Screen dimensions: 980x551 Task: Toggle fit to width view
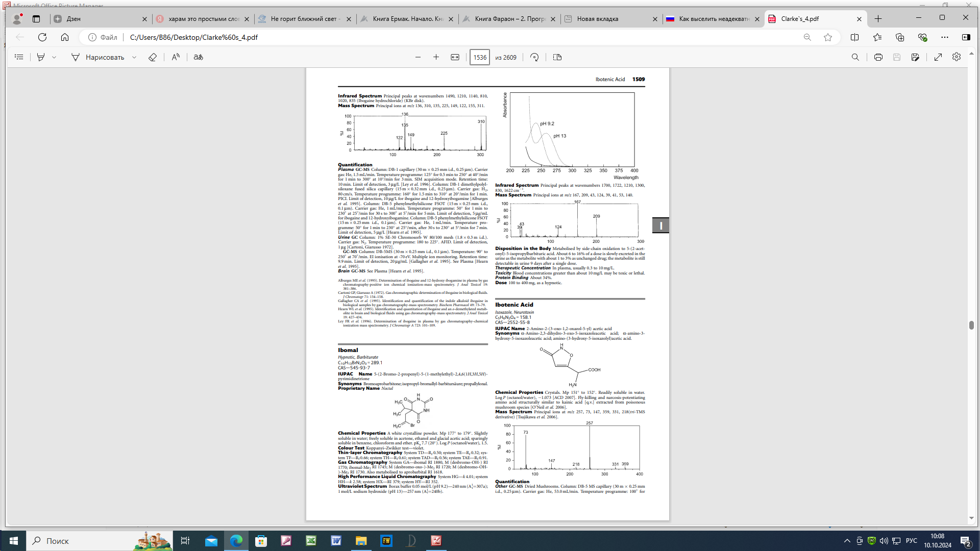pos(455,57)
